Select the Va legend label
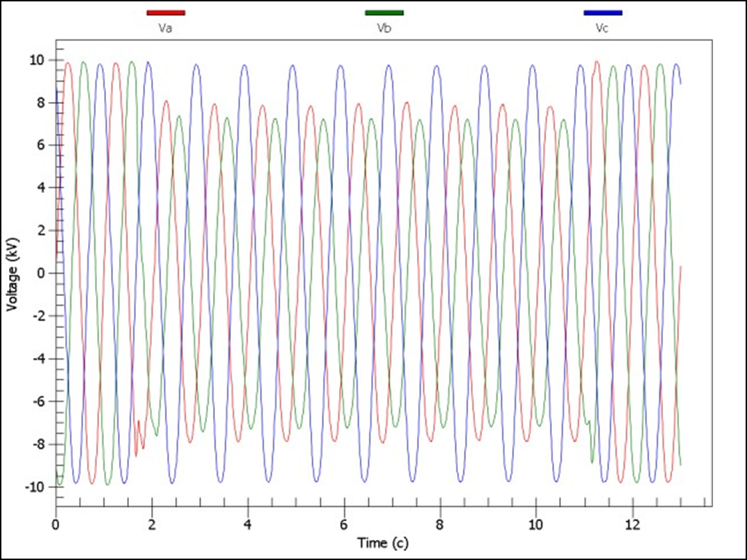This screenshot has height=560, width=747. 165,28
